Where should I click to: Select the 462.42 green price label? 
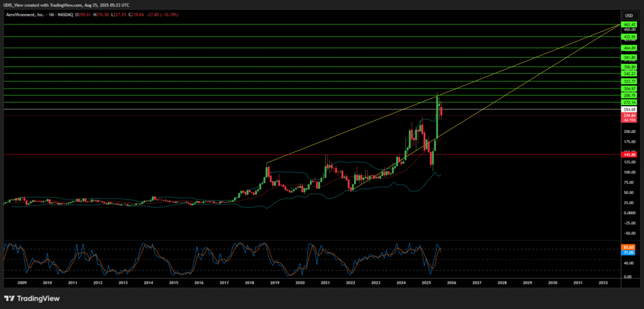[628, 24]
